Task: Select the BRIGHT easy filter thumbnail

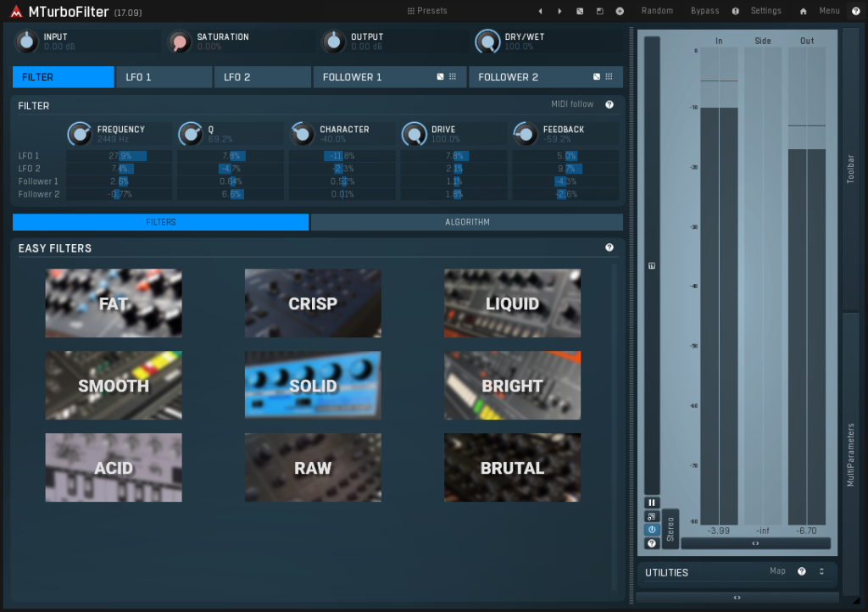Action: (512, 385)
